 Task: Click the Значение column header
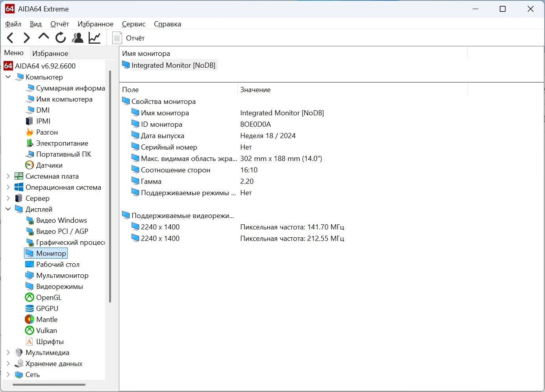352,90
